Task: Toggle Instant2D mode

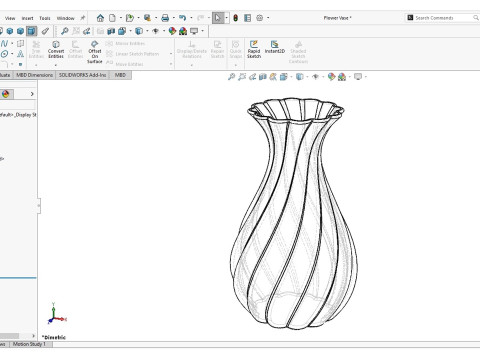Action: (x=275, y=47)
